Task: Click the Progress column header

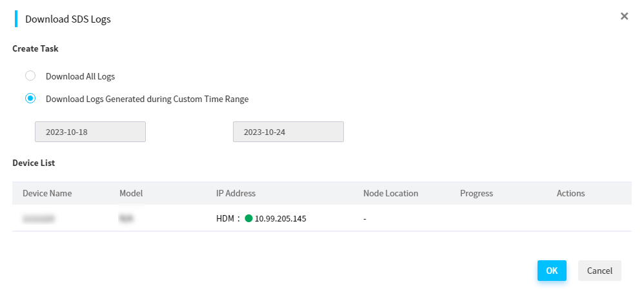Action: pyautogui.click(x=476, y=193)
